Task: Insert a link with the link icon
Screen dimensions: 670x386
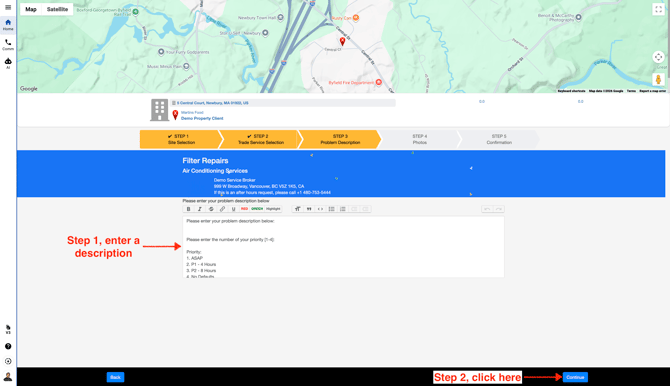Action: point(222,209)
